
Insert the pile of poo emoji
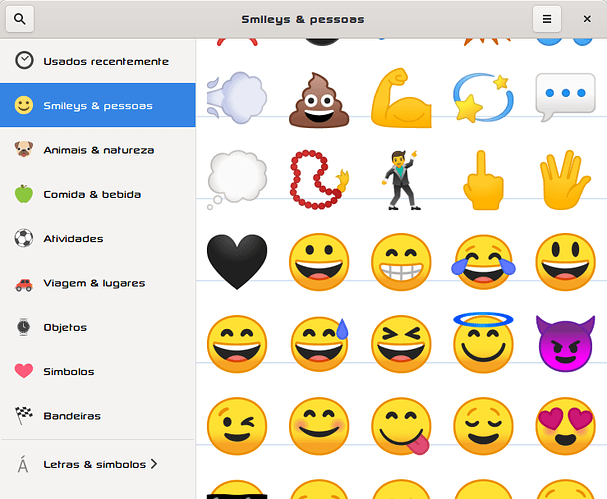[x=319, y=100]
